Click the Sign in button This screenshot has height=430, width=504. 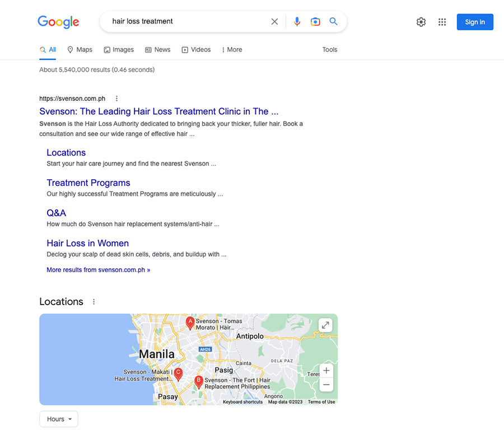point(475,22)
